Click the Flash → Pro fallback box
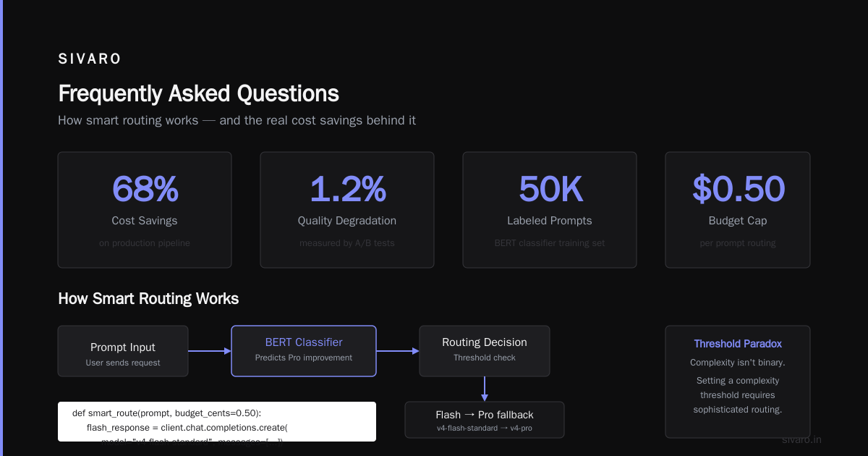Image resolution: width=868 pixels, height=456 pixels. coord(485,420)
